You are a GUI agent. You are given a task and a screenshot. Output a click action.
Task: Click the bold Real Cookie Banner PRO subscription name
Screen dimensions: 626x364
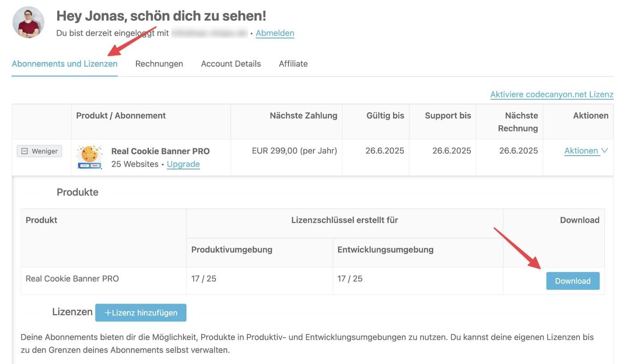tap(160, 151)
